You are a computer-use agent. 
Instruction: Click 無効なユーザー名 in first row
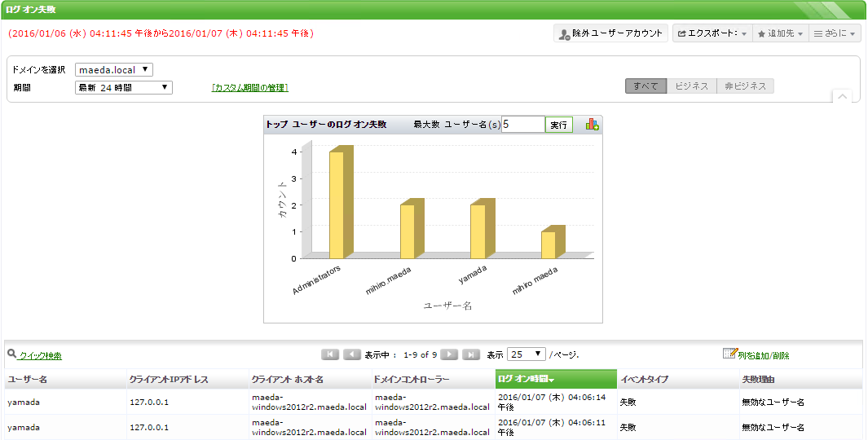tap(773, 403)
